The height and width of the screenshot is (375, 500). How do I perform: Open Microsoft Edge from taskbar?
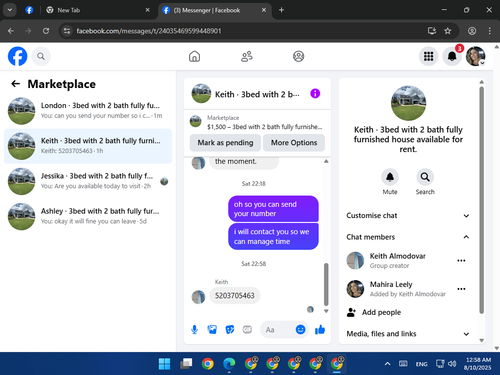[x=229, y=364]
